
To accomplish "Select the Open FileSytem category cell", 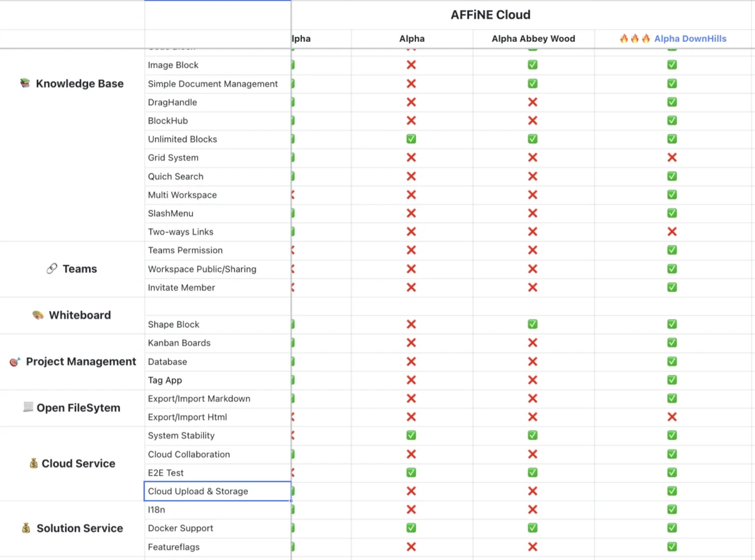I will (x=72, y=407).
